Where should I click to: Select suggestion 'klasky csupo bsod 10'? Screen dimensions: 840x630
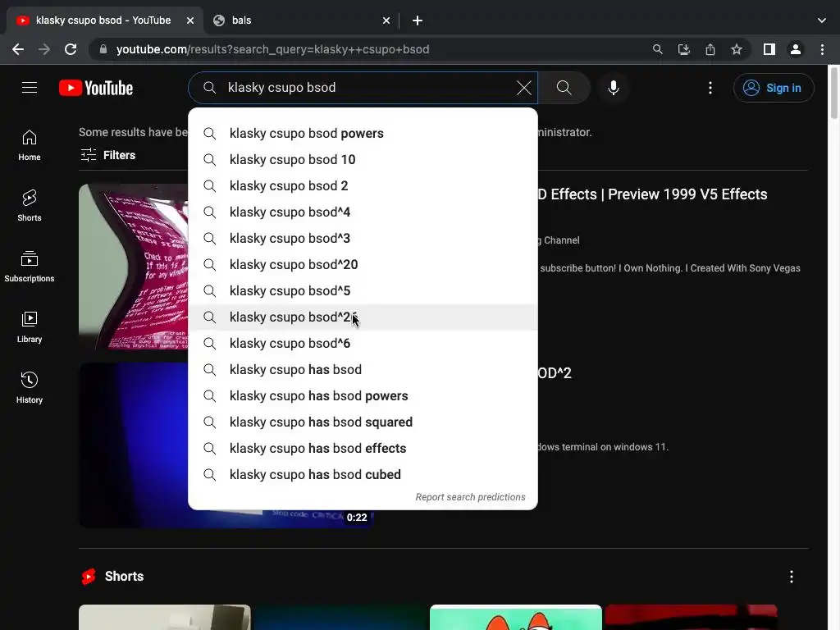coord(363,160)
